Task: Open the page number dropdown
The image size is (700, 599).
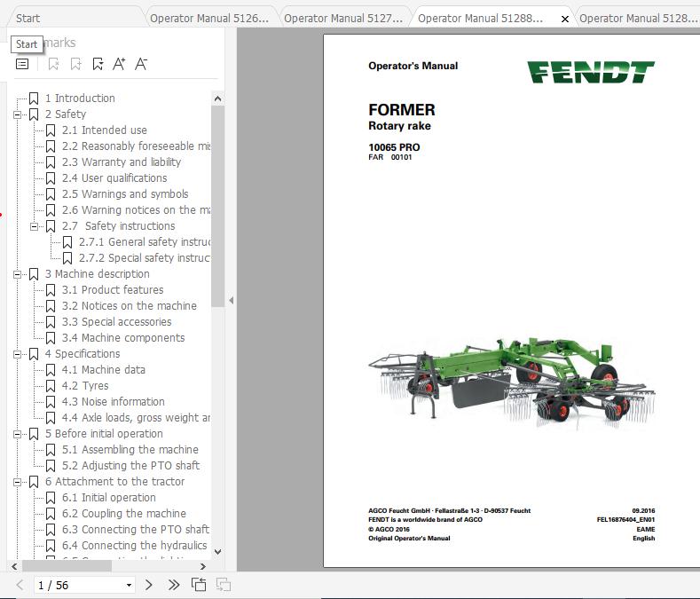Action: tap(129, 585)
